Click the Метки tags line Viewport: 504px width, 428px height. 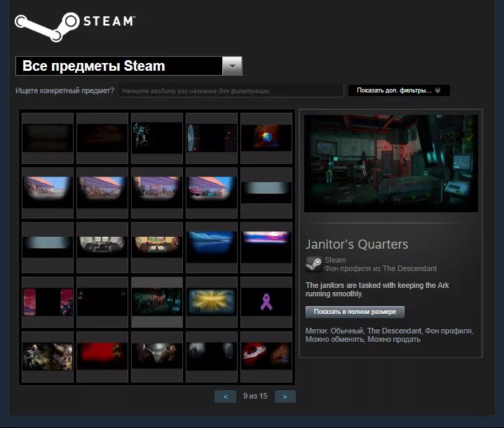pyautogui.click(x=390, y=335)
